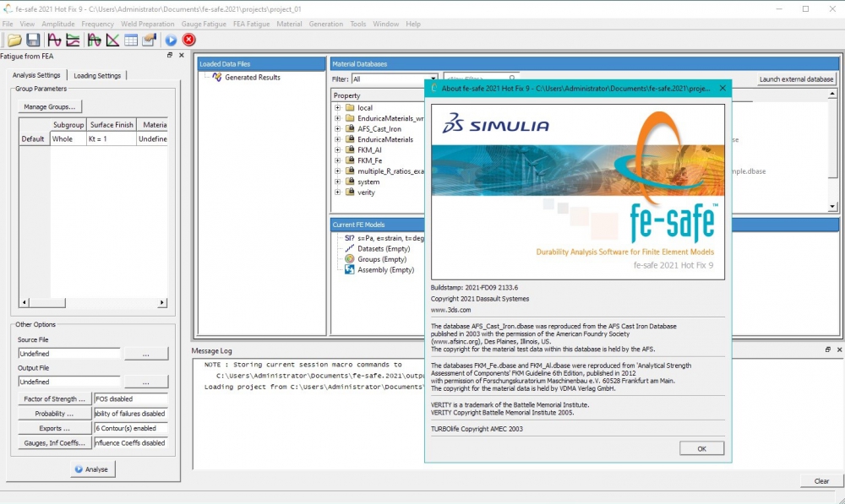This screenshot has width=845, height=504.
Task: Click the overlaid waveforms toolbar icon
Action: (95, 40)
